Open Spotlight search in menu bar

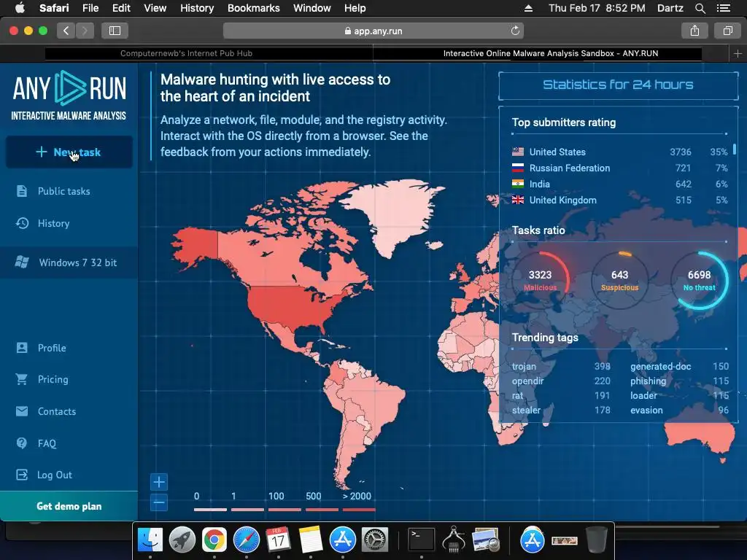coord(700,8)
